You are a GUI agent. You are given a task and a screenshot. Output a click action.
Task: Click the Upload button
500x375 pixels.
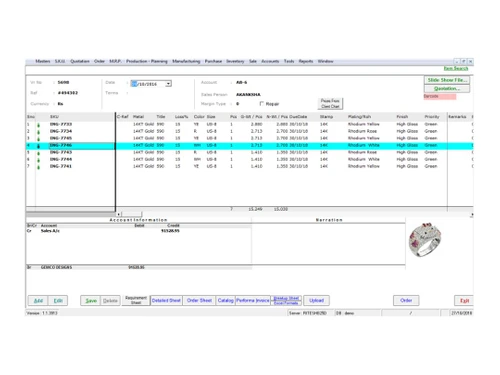316,300
